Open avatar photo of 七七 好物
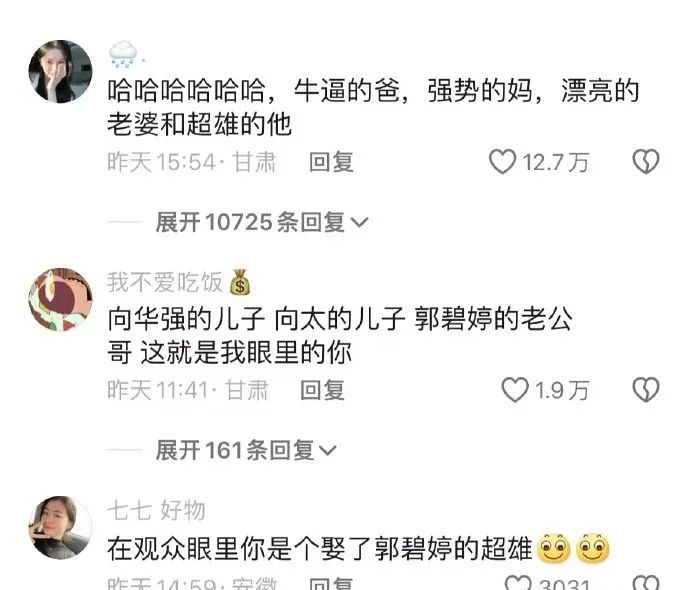This screenshot has width=690, height=590. point(61,528)
